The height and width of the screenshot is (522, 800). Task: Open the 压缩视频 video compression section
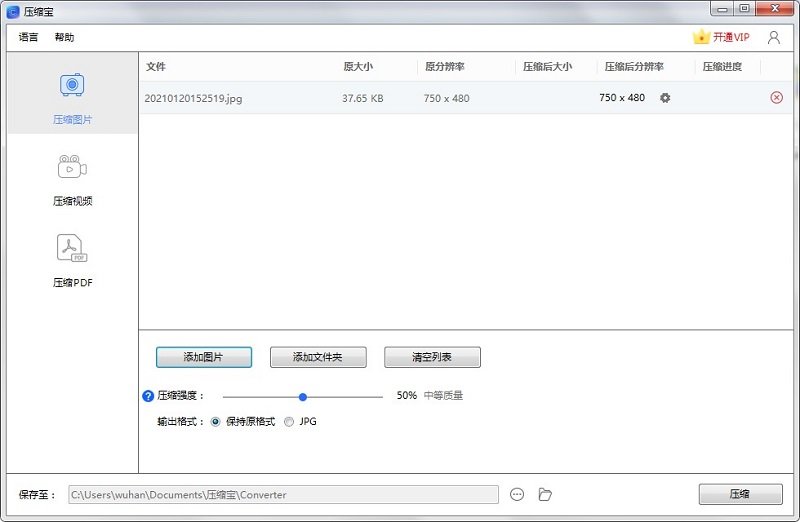(72, 167)
